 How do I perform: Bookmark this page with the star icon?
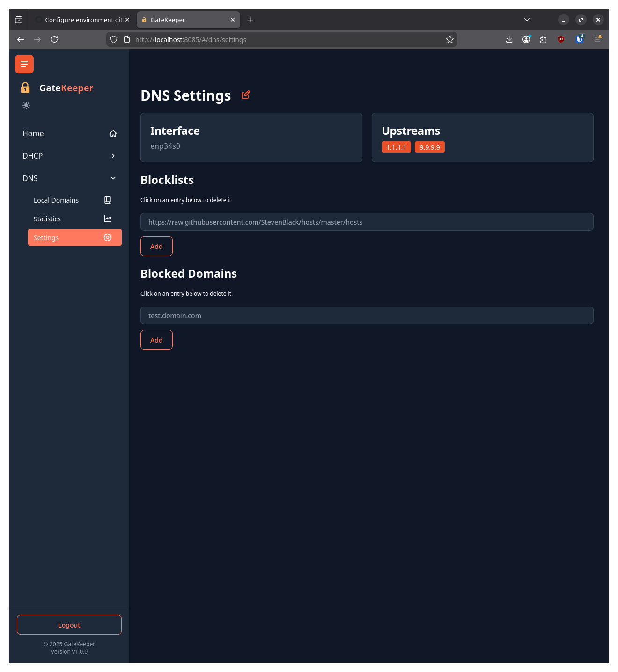[x=450, y=39]
